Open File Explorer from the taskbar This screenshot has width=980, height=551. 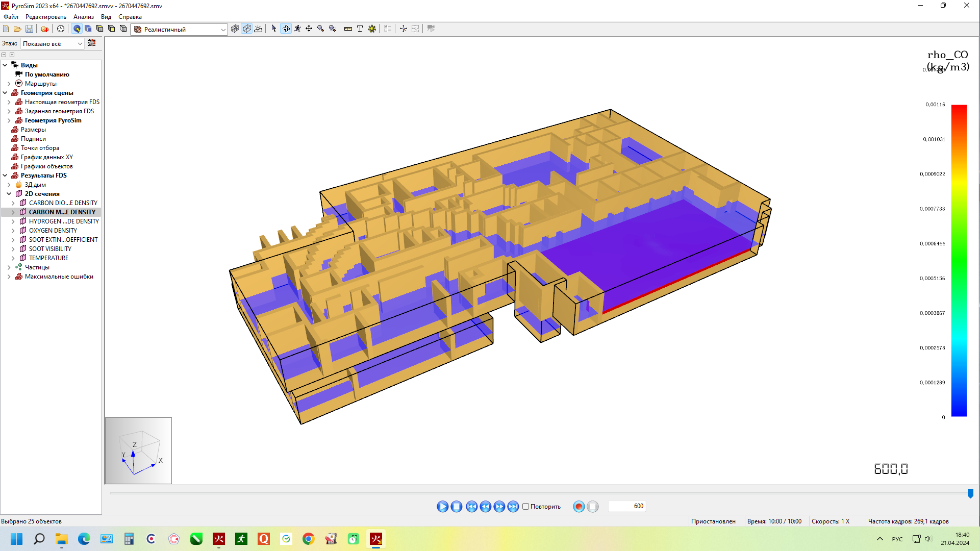point(61,539)
